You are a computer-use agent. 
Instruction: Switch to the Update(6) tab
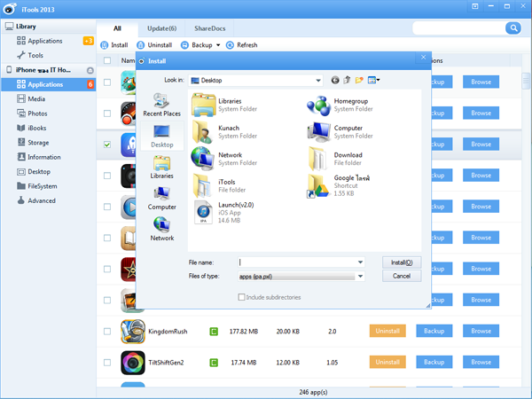(x=162, y=28)
